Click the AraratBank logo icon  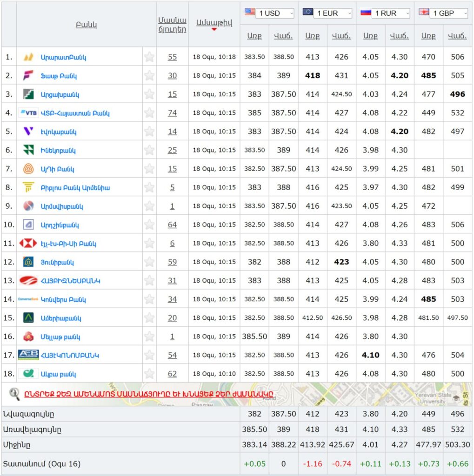click(28, 57)
